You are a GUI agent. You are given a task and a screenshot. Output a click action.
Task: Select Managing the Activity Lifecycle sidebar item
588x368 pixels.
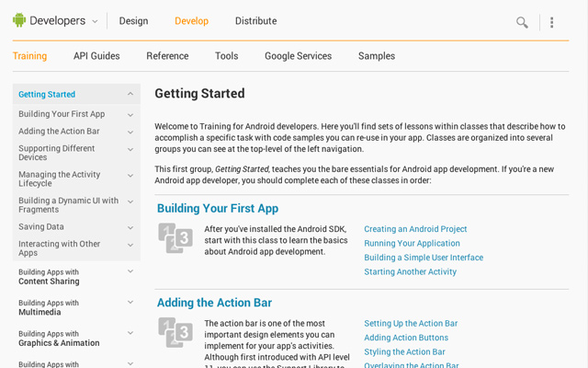[59, 178]
